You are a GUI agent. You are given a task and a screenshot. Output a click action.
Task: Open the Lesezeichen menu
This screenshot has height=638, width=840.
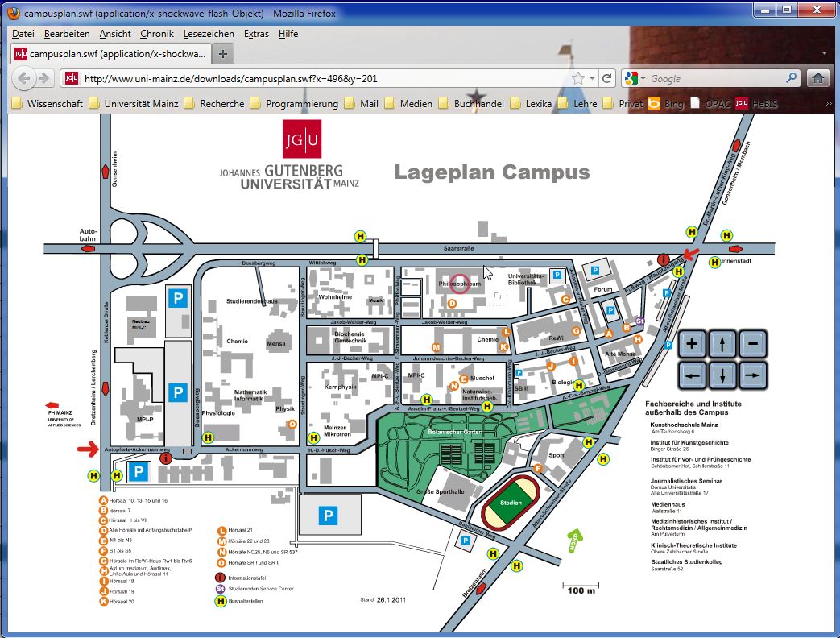pos(209,34)
